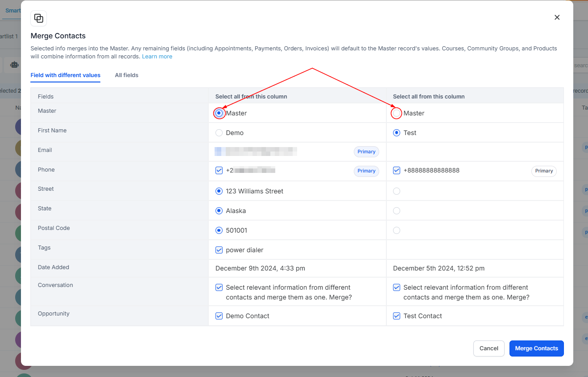Toggle checkbox for phone +88888888888888
Viewport: 588px width, 377px height.
point(397,170)
